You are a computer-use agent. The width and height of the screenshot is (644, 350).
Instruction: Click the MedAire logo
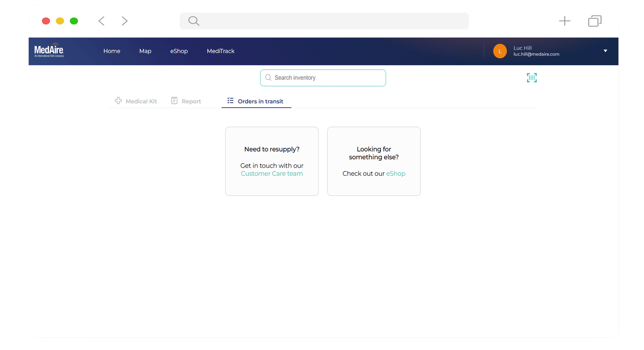pos(49,51)
